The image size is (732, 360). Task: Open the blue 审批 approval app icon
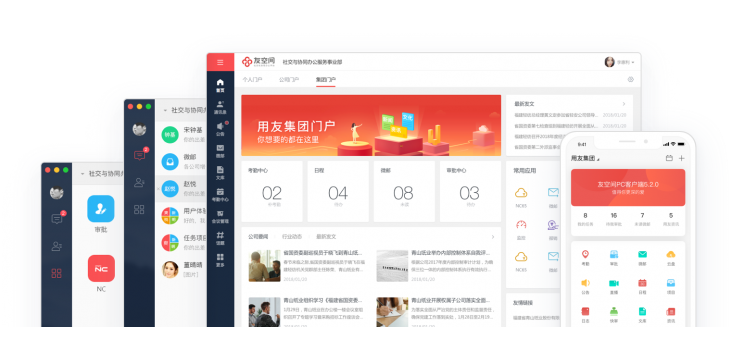[101, 209]
